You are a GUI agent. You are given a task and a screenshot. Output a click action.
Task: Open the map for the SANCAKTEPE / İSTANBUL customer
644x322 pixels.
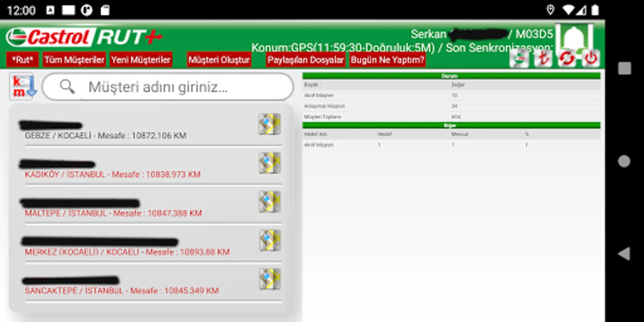(x=269, y=279)
